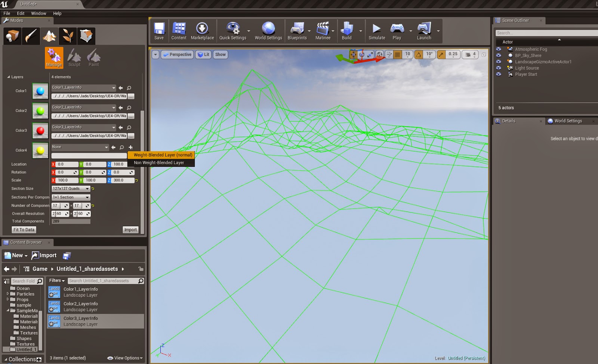Switch to landscape Sculpt tool
Screen dimensions: 598x364
click(74, 57)
